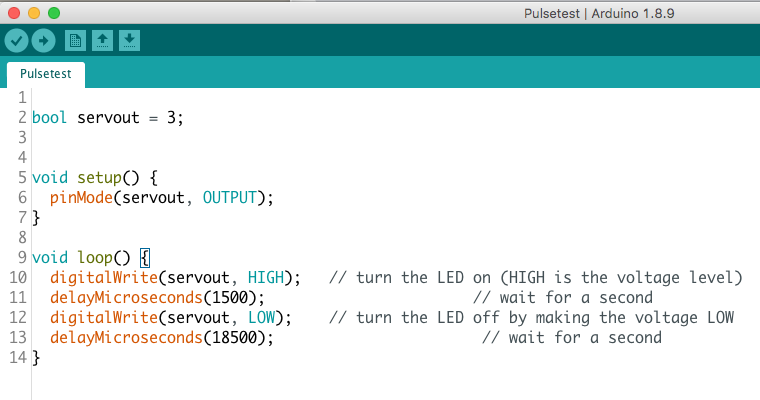Minimize the window with the yellow button
The height and width of the screenshot is (400, 760).
(34, 13)
